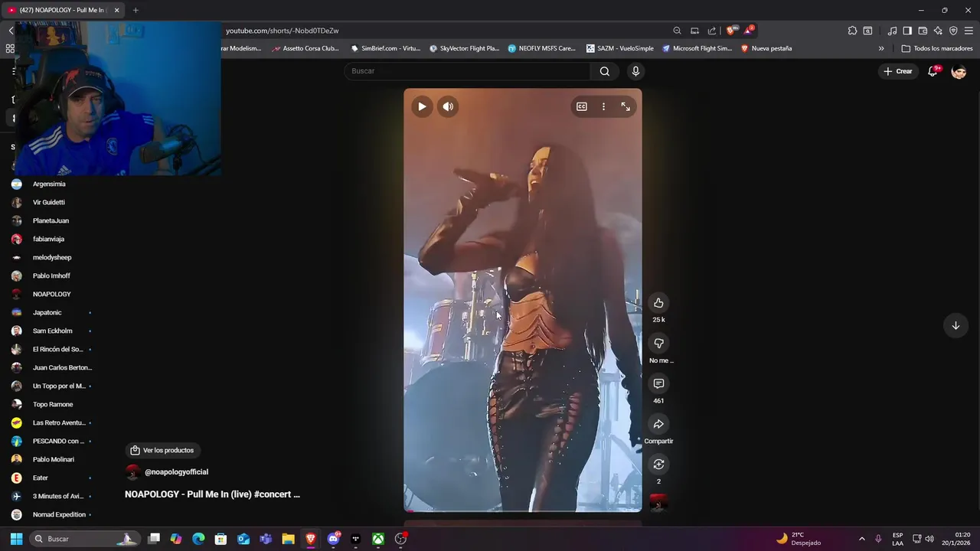980x551 pixels.
Task: Open the short's three-dot options menu
Action: 603,106
